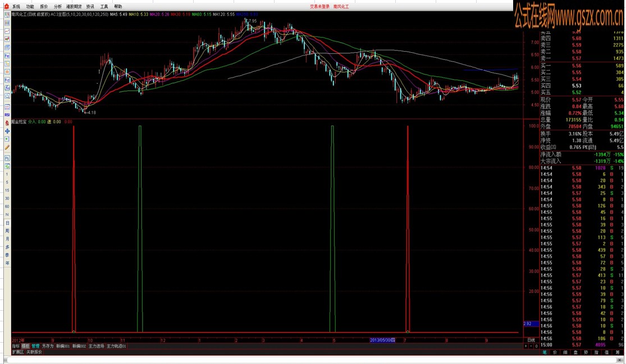
Task: Open the Fc icon in left sidebar
Action: pos(7,56)
